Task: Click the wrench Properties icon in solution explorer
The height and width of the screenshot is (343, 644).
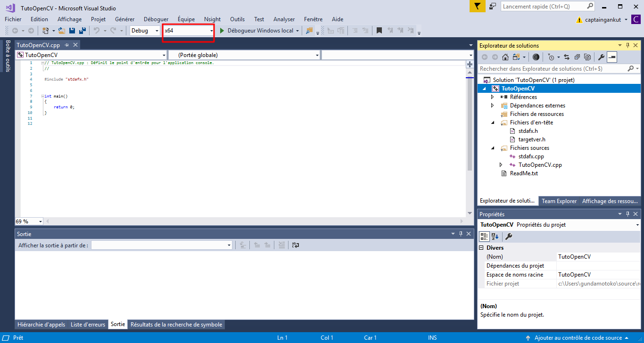Action: point(601,57)
